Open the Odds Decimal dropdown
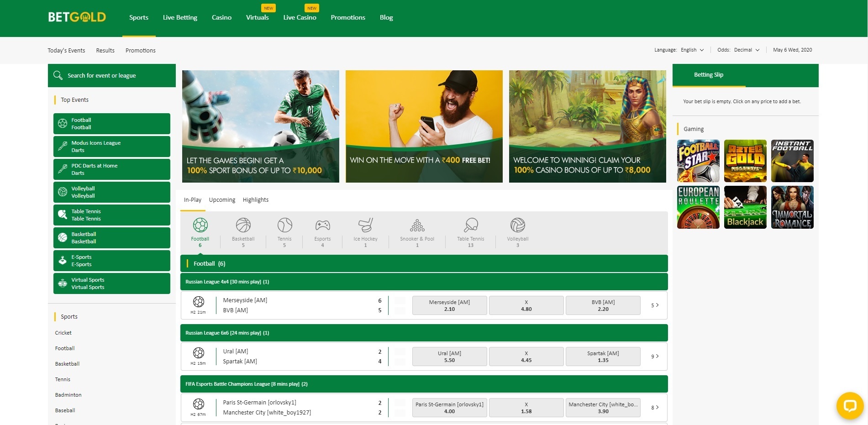 coord(747,50)
